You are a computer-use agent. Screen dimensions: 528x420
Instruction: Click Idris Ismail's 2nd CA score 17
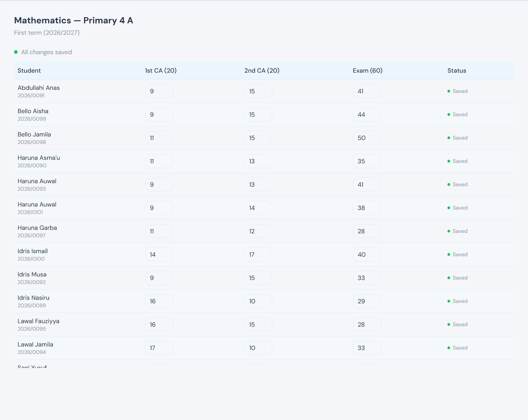(x=258, y=254)
